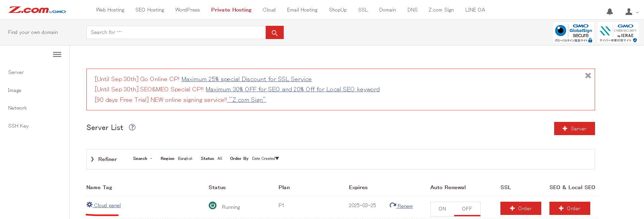
Task: Open Server List help question icon
Action: pyautogui.click(x=132, y=127)
